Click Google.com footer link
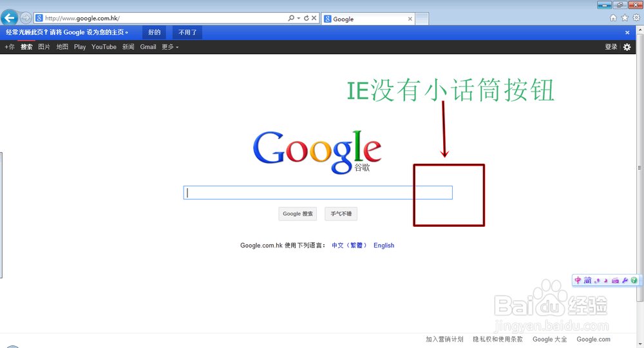The height and width of the screenshot is (348, 644). (x=593, y=340)
